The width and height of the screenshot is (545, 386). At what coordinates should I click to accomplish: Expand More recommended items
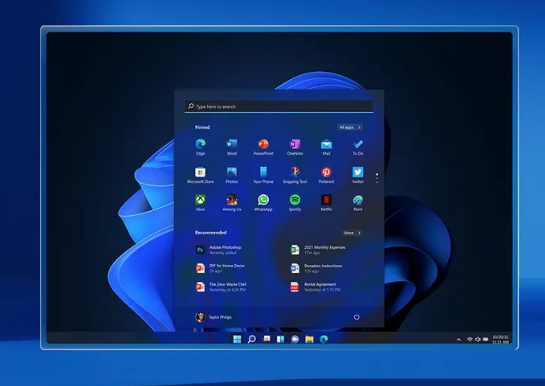(352, 233)
